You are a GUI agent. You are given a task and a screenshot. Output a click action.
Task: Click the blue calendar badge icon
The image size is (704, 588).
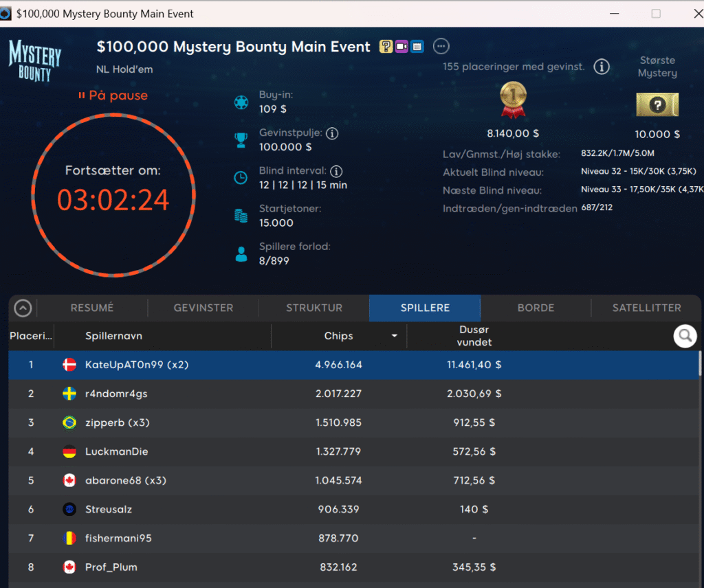pyautogui.click(x=417, y=47)
